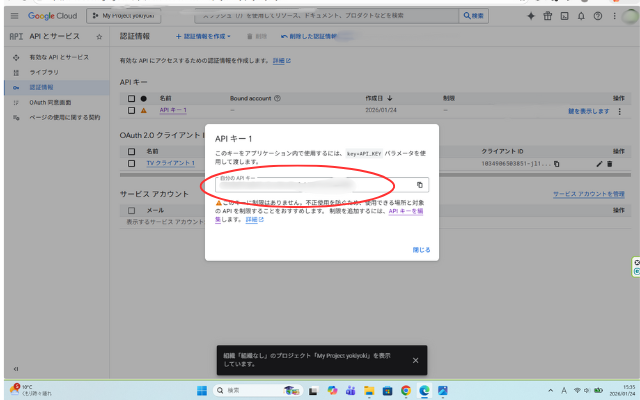The height and width of the screenshot is (400, 640).
Task: Open the Gemini sparkle assistant icon
Action: [531, 16]
